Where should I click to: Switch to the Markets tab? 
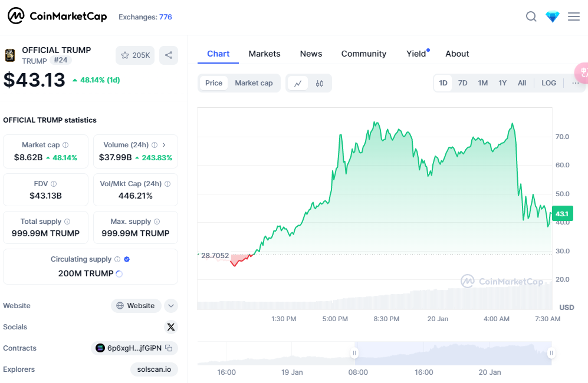coord(264,54)
